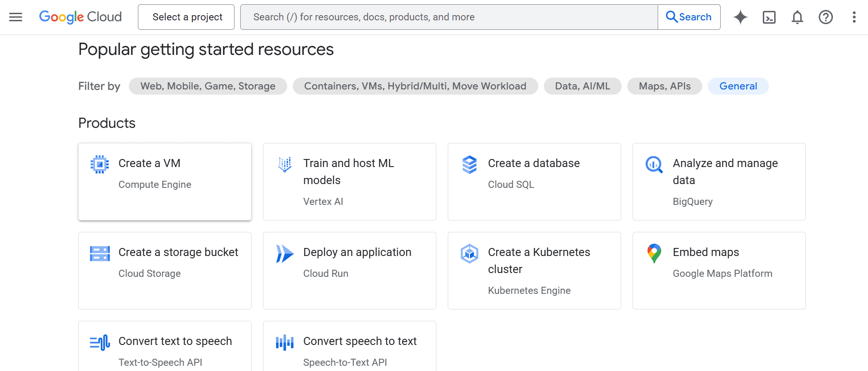Click 'Popular getting started resources' heading
Screen dimensions: 868x371
pos(206,50)
